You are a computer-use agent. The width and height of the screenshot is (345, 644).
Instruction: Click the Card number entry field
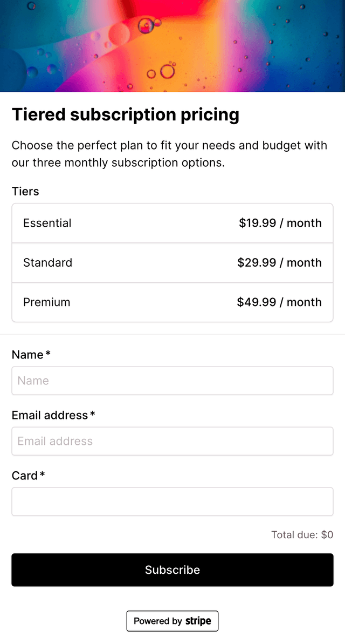pos(172,501)
